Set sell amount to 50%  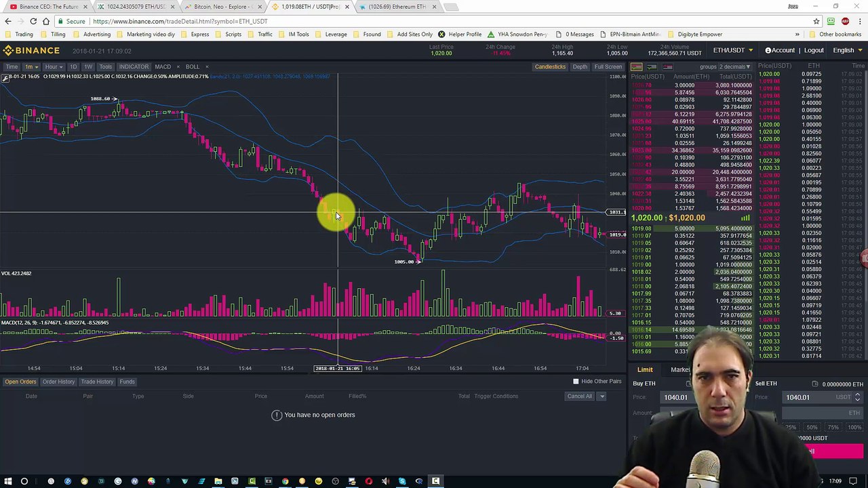pos(812,427)
